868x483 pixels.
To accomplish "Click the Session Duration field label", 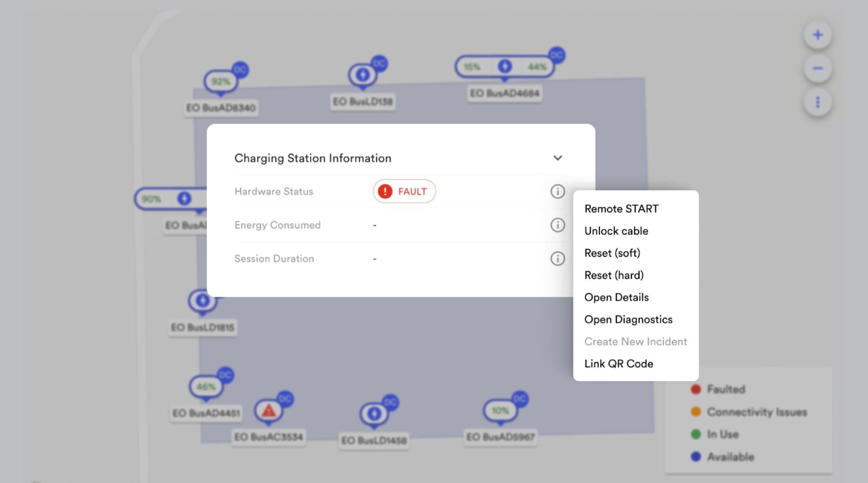I will click(x=274, y=259).
